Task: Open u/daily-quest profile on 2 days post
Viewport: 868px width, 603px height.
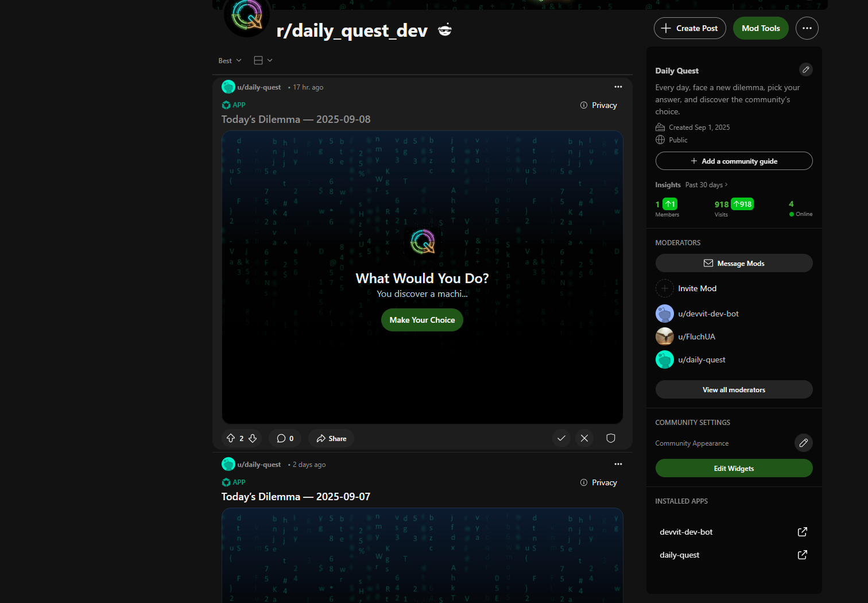Action: coord(259,465)
